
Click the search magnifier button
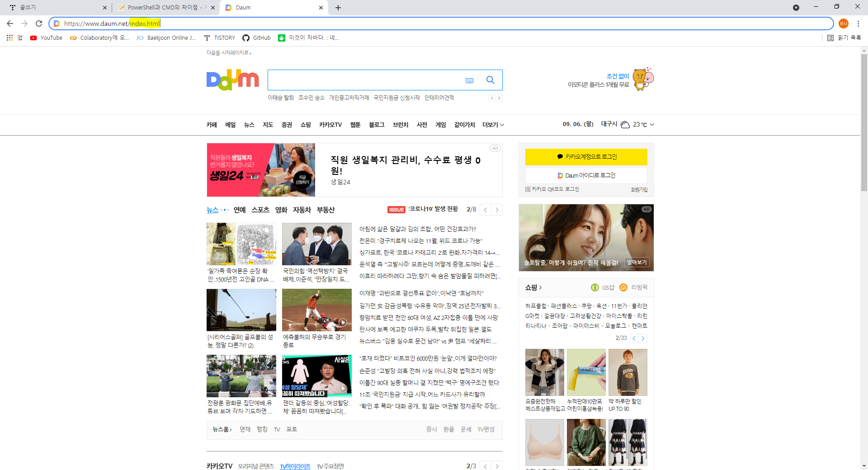(x=490, y=80)
